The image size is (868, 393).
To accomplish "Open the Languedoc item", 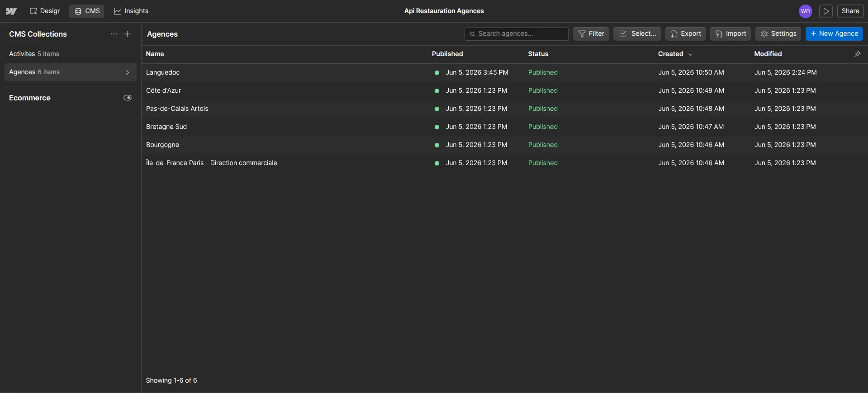I will pos(163,72).
